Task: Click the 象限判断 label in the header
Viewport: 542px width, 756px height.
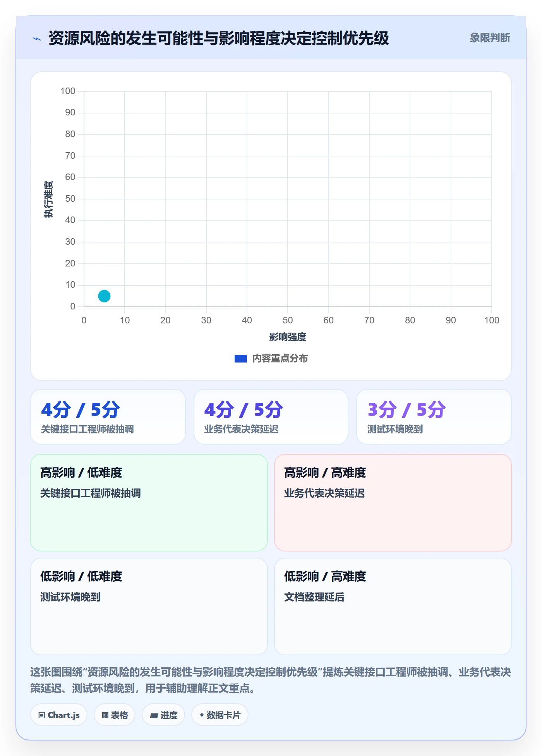Action: (x=490, y=38)
